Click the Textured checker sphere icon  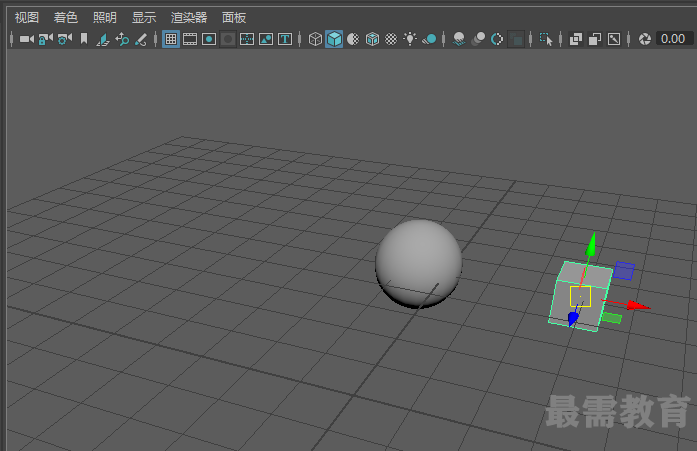point(391,39)
